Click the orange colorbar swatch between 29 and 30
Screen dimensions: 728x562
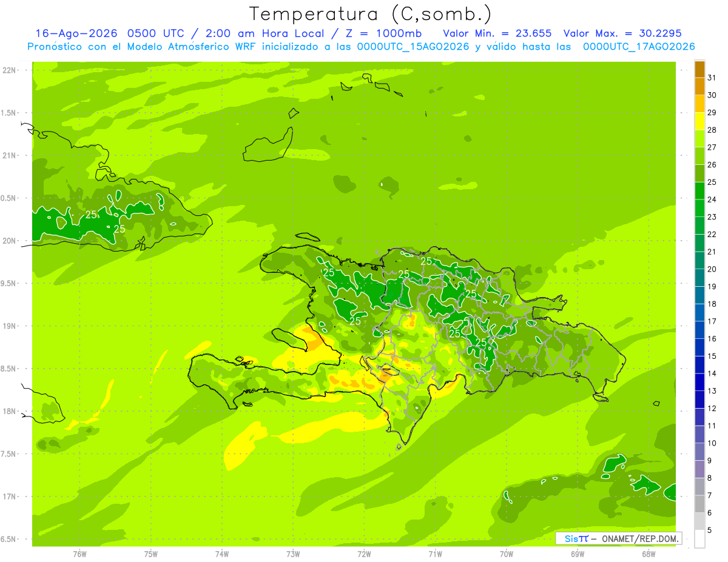[x=699, y=104]
